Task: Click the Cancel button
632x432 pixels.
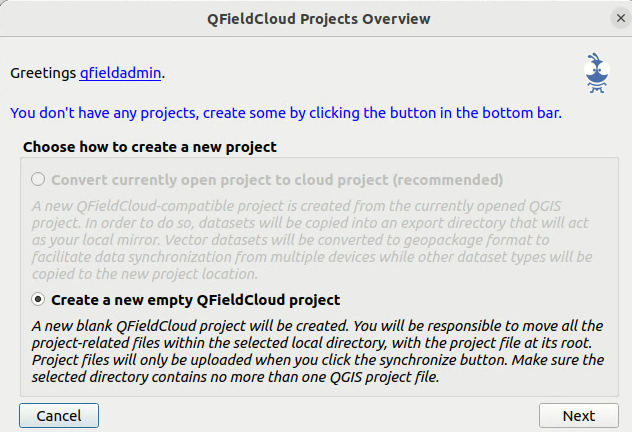Action: 59,415
